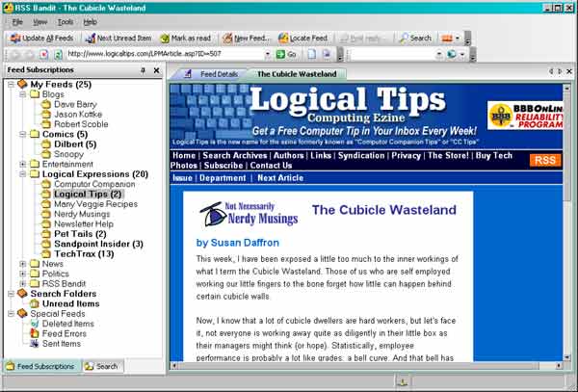This screenshot has width=578, height=392.
Task: Open the Sent Items special feed
Action: point(62,344)
